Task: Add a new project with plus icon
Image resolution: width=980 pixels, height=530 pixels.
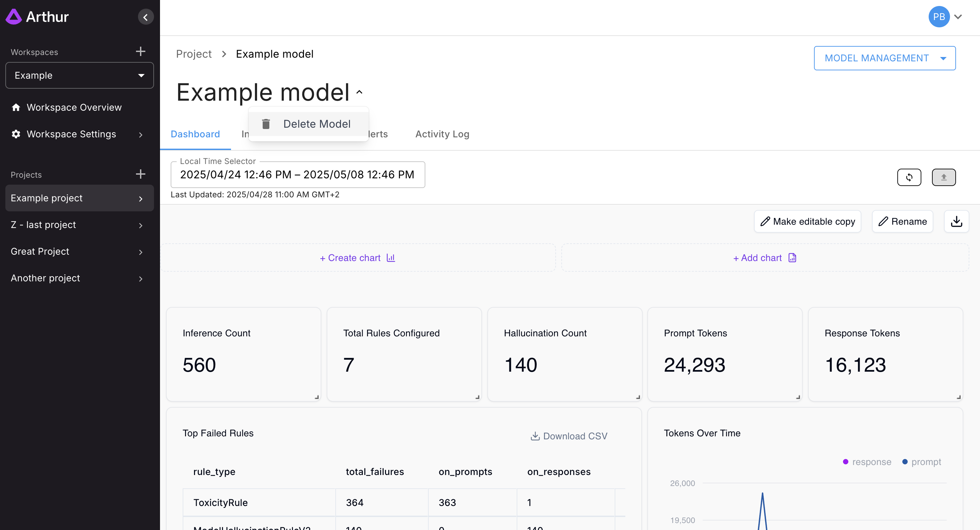Action: pyautogui.click(x=140, y=174)
